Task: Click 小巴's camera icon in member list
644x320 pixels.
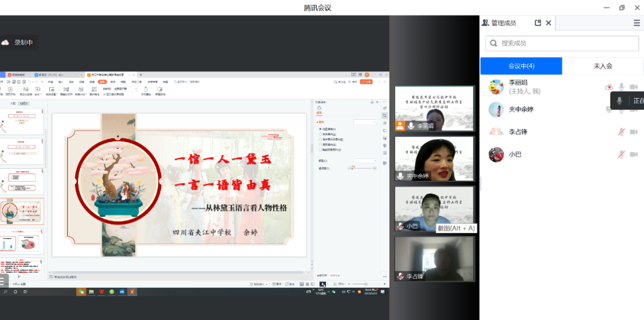Action: tap(633, 154)
